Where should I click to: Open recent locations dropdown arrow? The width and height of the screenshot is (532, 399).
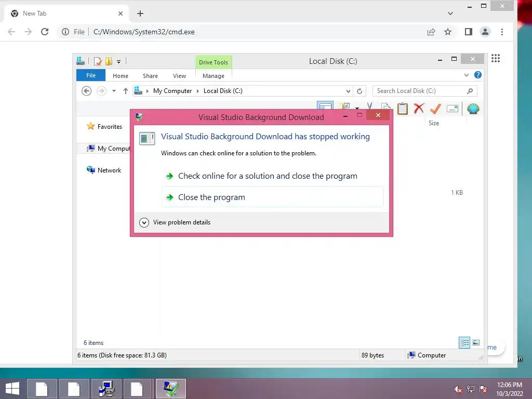point(114,91)
